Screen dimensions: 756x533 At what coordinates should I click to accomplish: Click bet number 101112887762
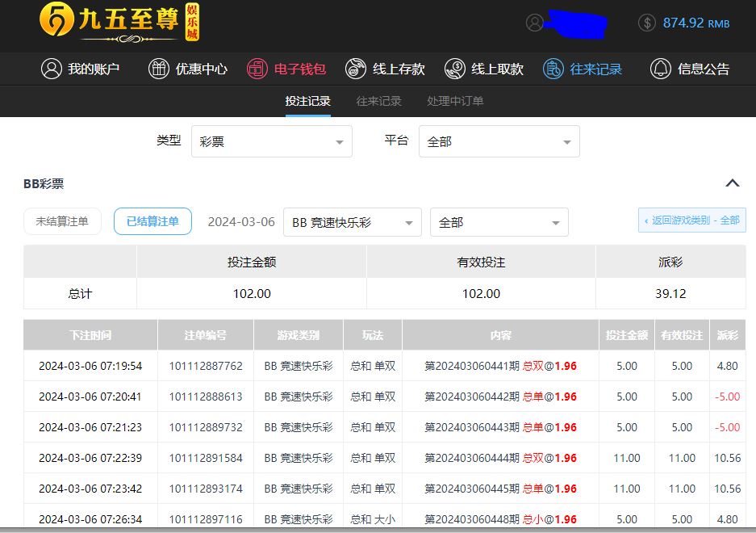(206, 366)
